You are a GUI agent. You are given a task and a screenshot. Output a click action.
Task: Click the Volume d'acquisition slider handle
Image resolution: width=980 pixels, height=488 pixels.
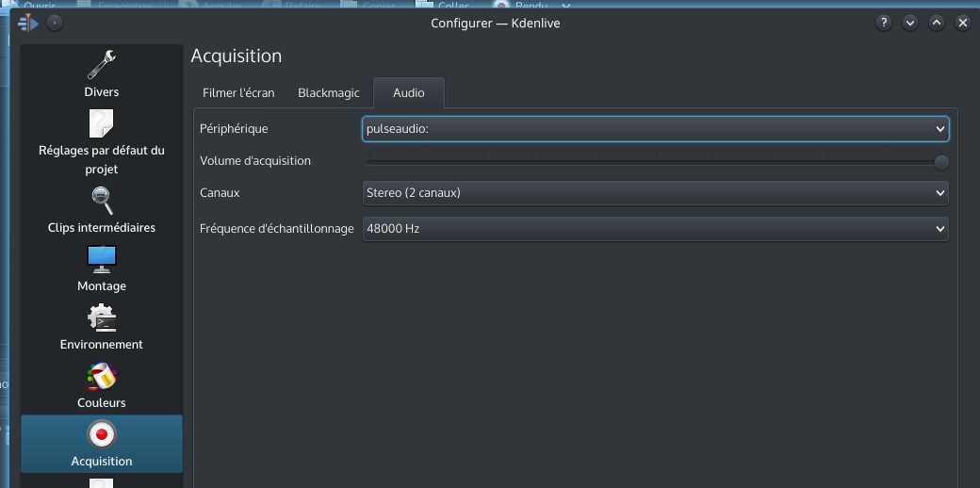pyautogui.click(x=941, y=162)
